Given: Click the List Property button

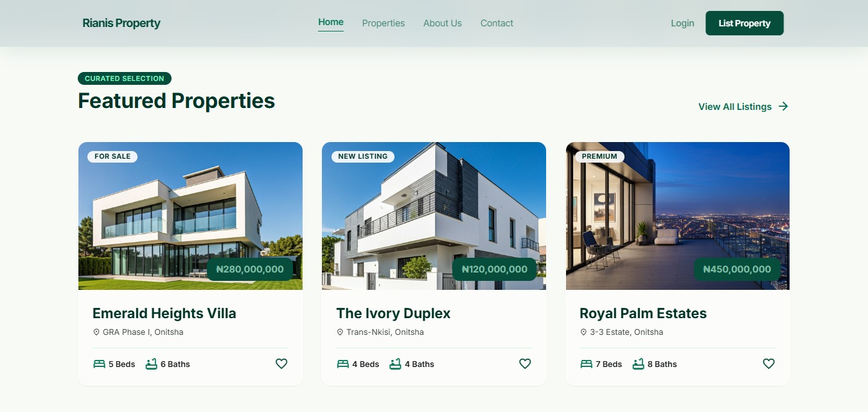Looking at the screenshot, I should pyautogui.click(x=745, y=23).
